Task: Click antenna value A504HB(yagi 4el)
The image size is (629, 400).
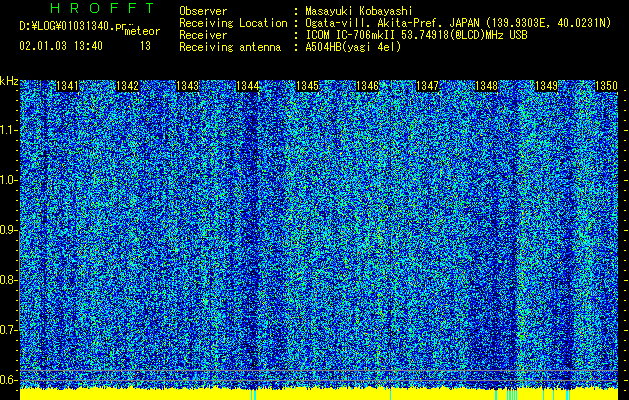Action: 353,47
